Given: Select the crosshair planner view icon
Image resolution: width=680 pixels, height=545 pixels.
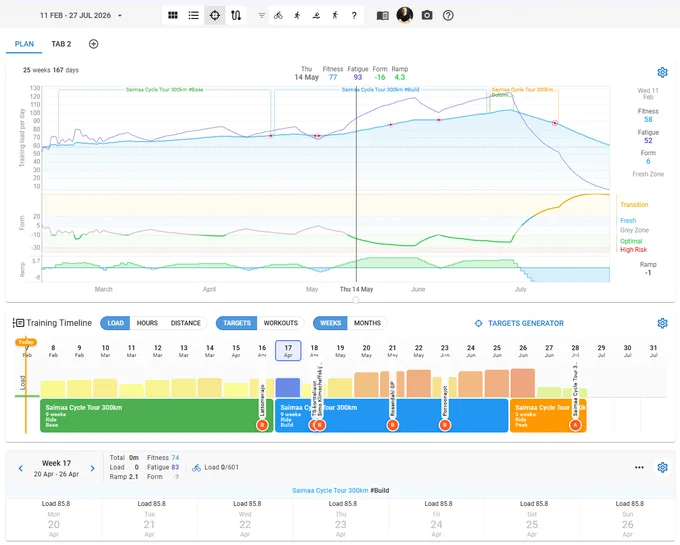Looking at the screenshot, I should click(215, 16).
